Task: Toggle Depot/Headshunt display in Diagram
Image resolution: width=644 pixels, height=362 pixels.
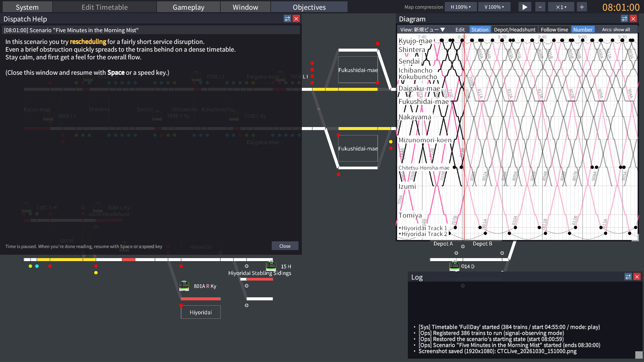Action: click(515, 29)
